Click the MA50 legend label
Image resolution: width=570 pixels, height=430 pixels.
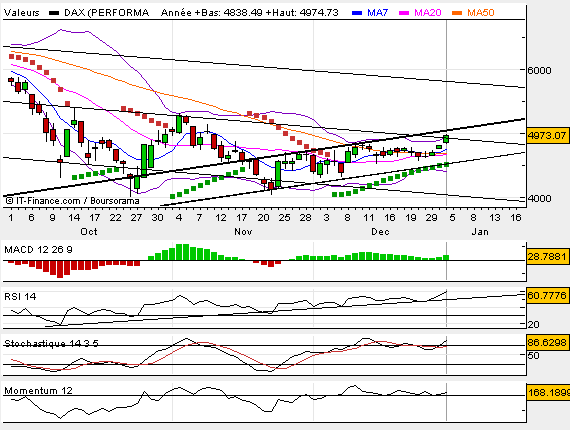[x=481, y=13]
